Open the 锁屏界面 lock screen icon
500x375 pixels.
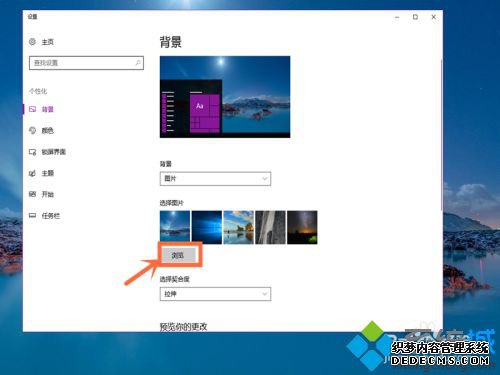[32, 152]
